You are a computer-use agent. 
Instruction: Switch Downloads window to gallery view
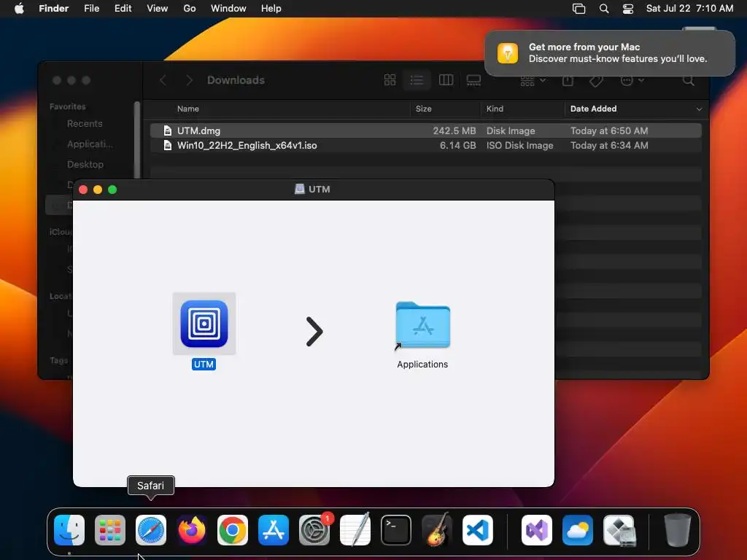click(473, 80)
